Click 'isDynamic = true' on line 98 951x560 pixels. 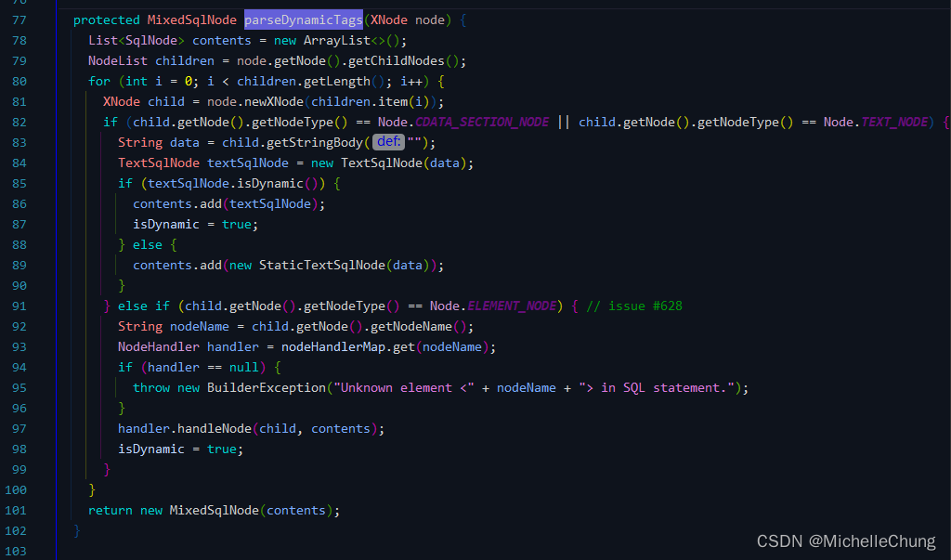177,449
